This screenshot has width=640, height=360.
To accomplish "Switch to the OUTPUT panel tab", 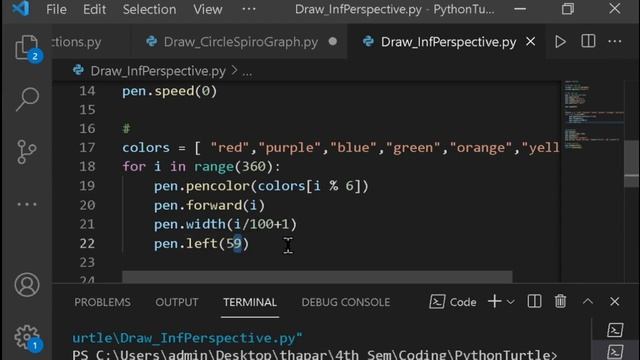I will tap(177, 302).
